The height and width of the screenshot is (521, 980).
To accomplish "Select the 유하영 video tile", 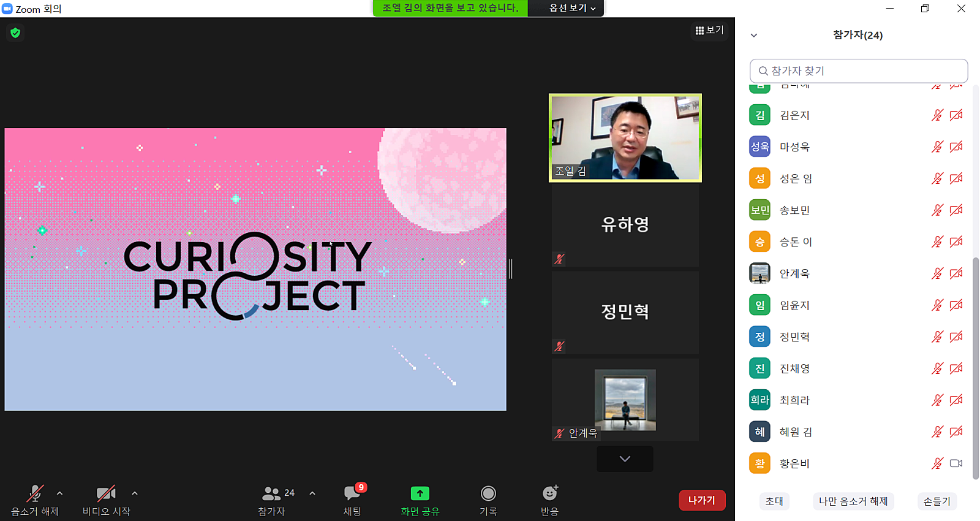I will click(625, 226).
